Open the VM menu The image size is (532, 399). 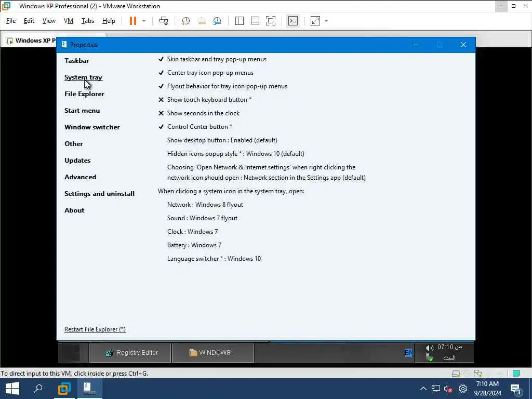[69, 21]
